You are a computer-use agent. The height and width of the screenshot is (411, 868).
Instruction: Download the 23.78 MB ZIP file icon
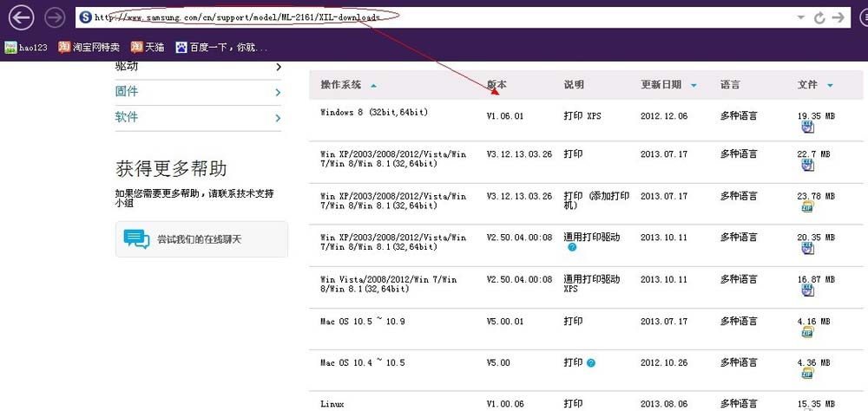pos(808,207)
